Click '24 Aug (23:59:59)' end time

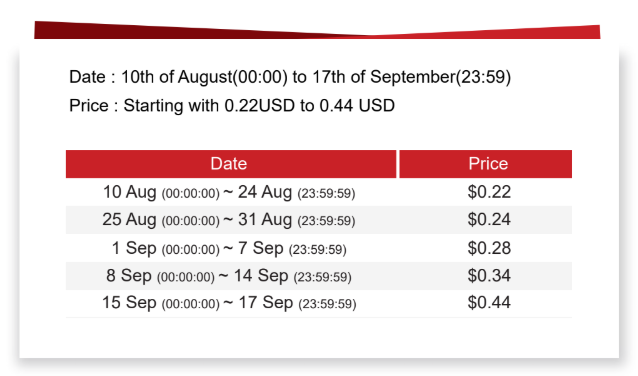tap(297, 192)
